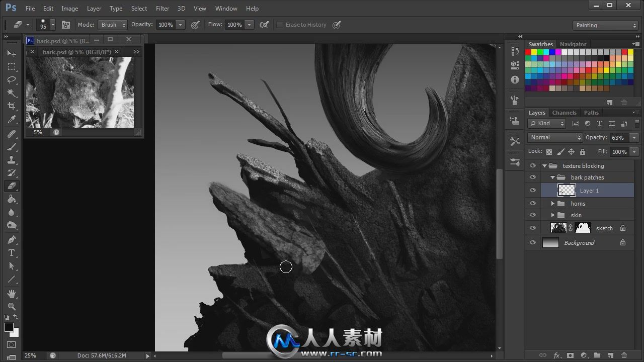644x362 pixels.
Task: Select the sketch layer mask thumbnail
Action: click(583, 228)
